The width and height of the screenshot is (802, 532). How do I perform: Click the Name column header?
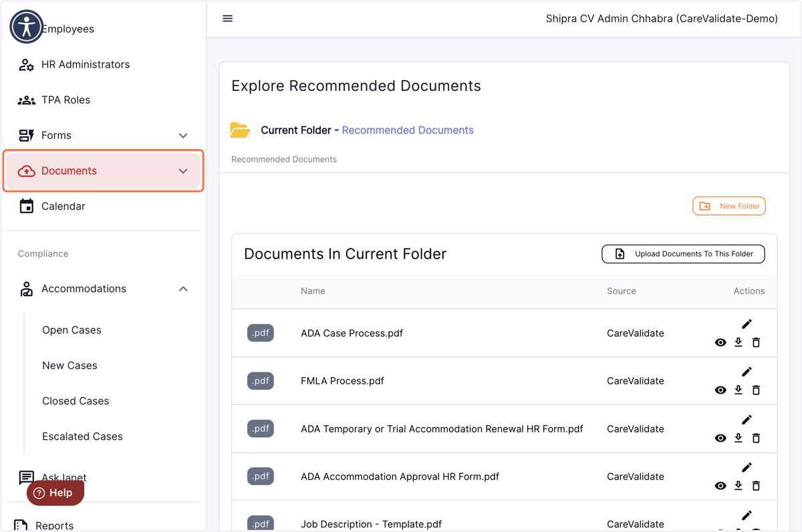click(x=313, y=291)
